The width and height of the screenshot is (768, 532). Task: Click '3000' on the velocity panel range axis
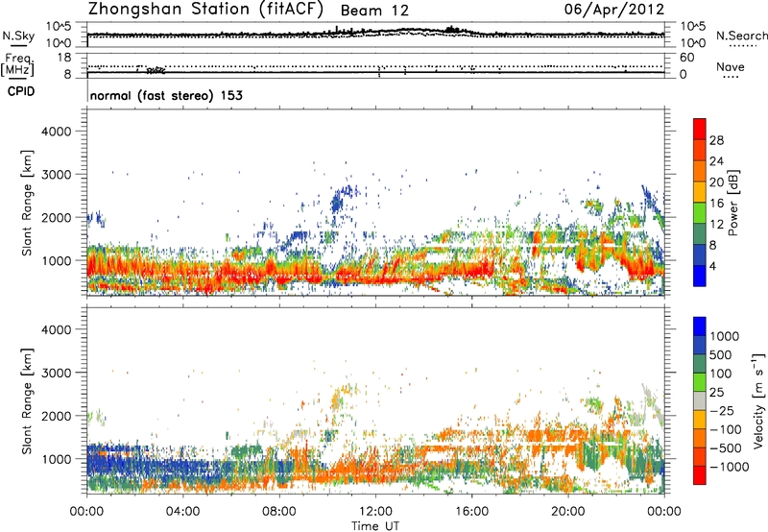[57, 373]
